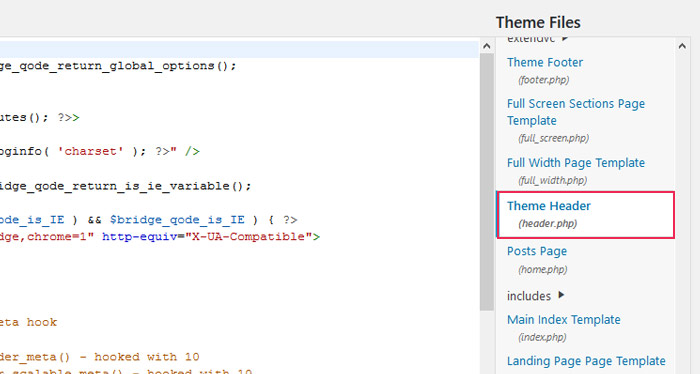Screen dimensions: 700x374
Task: Click the (header.php) filename text
Action: click(547, 224)
